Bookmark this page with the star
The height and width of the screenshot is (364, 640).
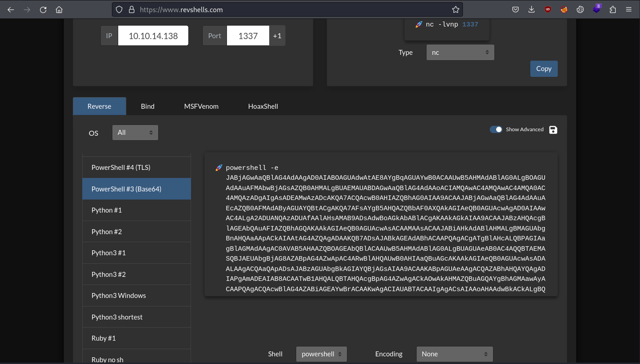455,9
